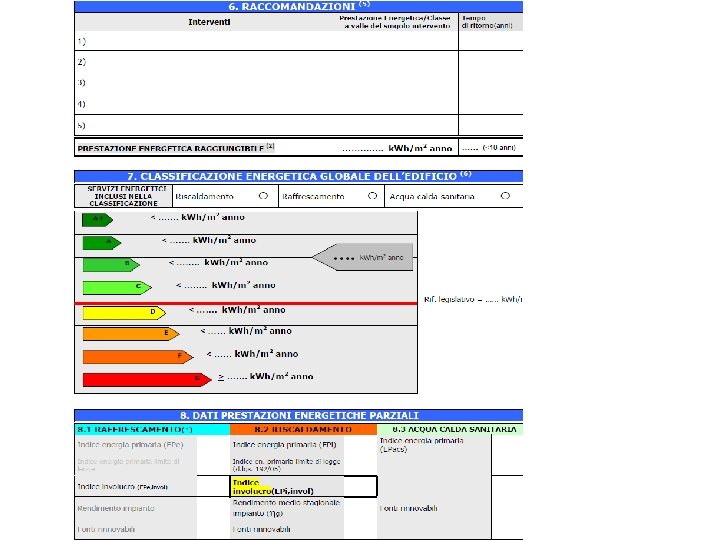Viewport: 720px width, 540px height.
Task: Click Rendimento medio stagionale impianto label
Action: pos(286,508)
